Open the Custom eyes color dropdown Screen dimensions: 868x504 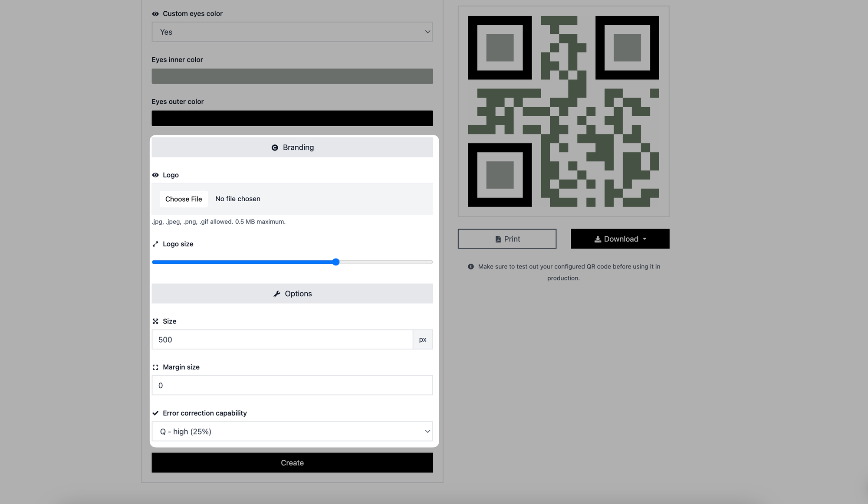(x=293, y=32)
